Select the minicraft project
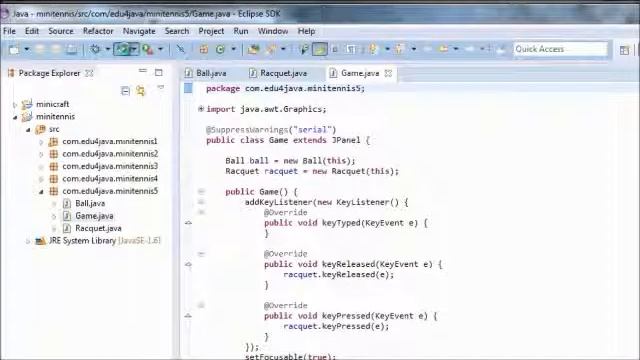Viewport: 640px width, 360px height. [x=52, y=104]
